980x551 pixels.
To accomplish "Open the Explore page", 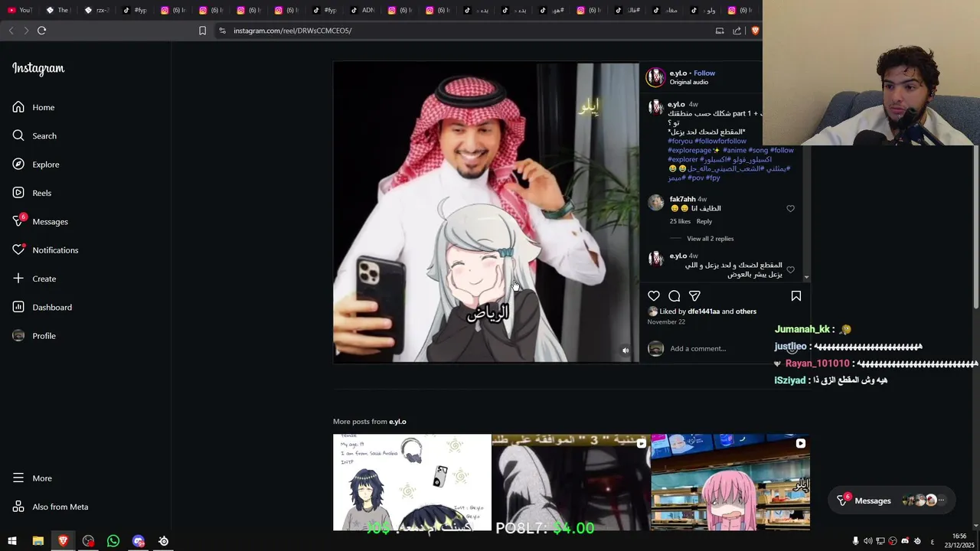I will [x=36, y=165].
